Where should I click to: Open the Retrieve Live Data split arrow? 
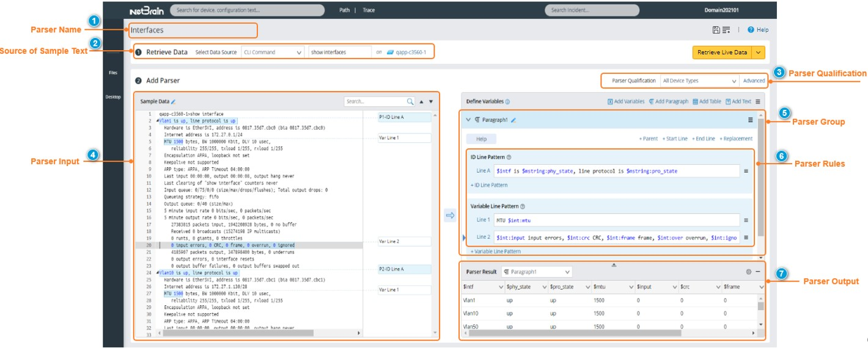(x=759, y=53)
